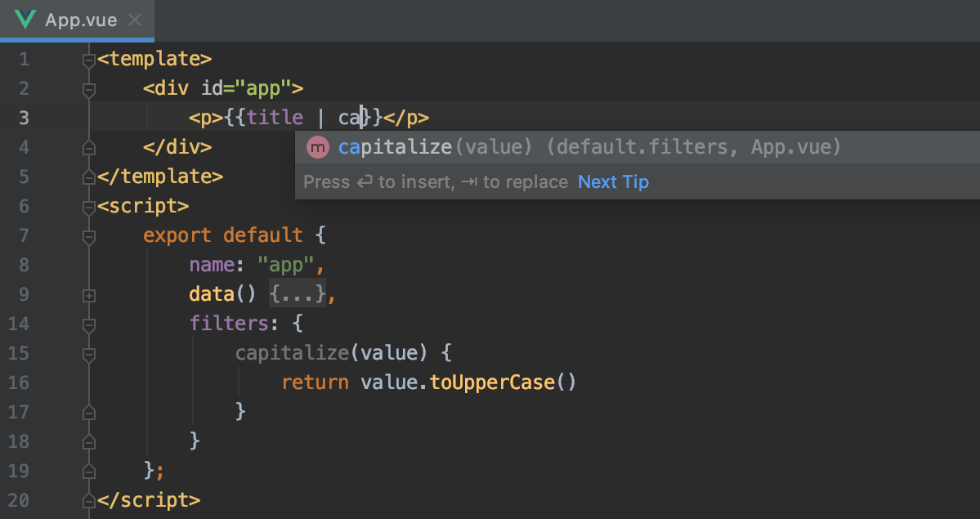
Task: Click fold end marker at line 17
Action: 89,413
